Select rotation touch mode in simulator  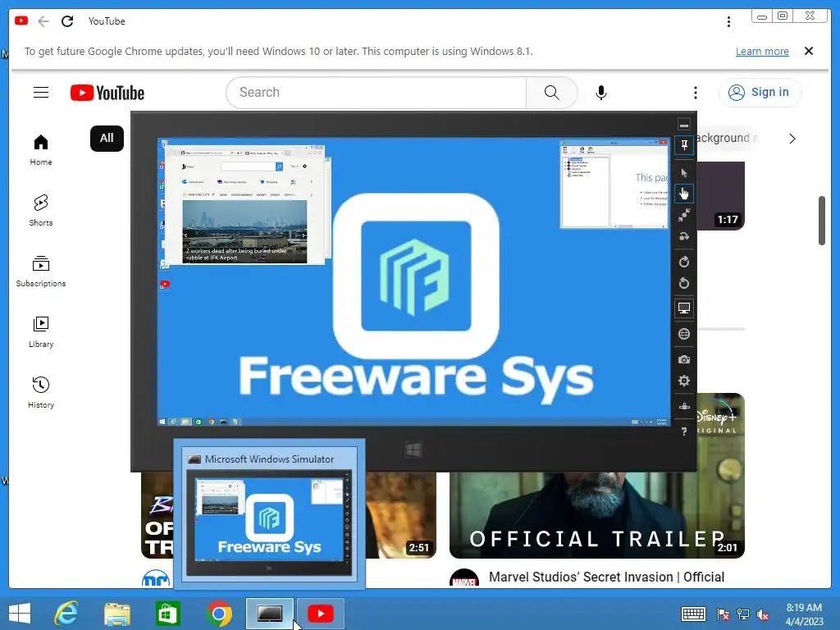point(684,236)
